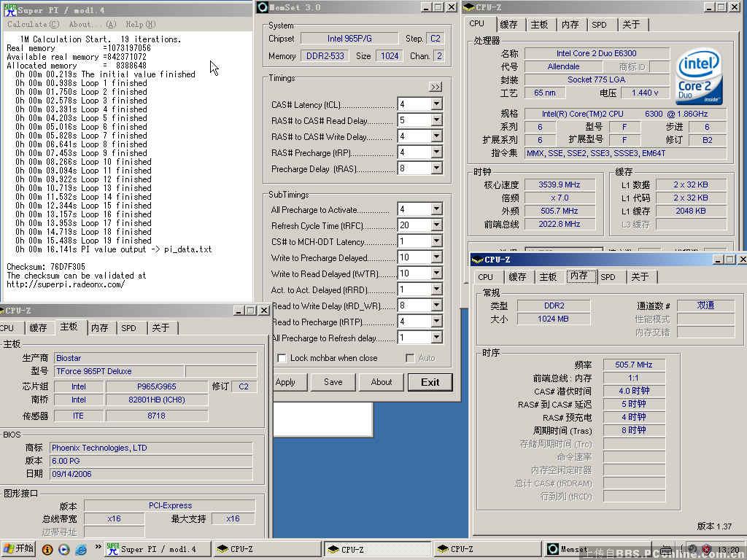Open Write to Precharge Delayed dropdown

(x=436, y=257)
